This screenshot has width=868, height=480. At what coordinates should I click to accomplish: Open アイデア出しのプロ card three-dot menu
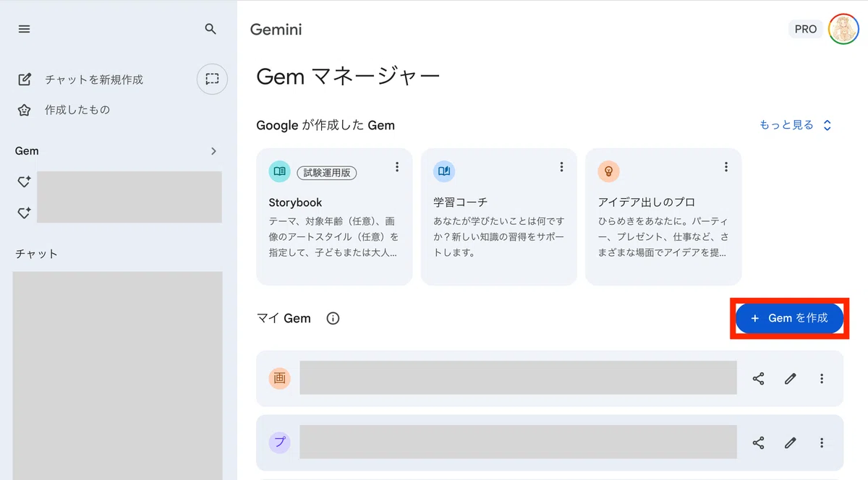726,167
